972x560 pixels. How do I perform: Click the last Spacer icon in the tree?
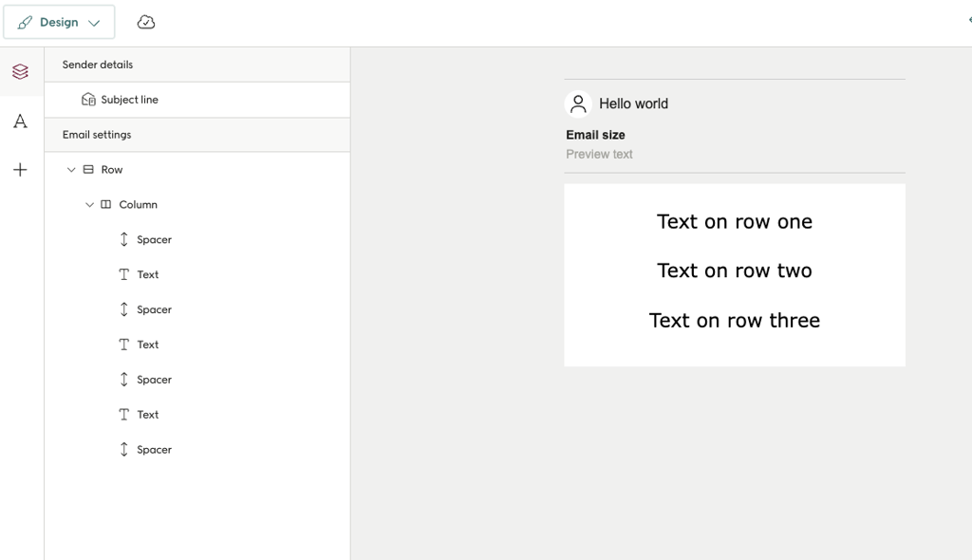[121, 449]
